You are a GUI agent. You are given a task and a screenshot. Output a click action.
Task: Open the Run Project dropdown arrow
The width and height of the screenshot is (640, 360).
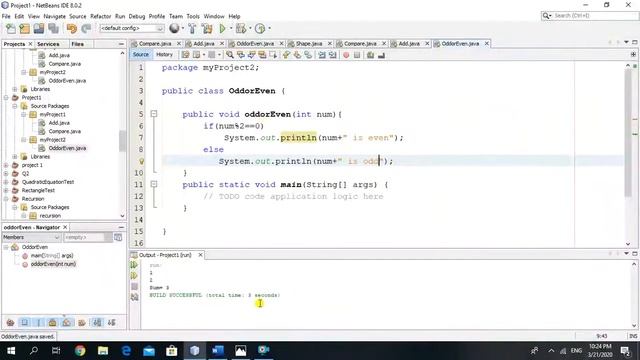coord(231,29)
